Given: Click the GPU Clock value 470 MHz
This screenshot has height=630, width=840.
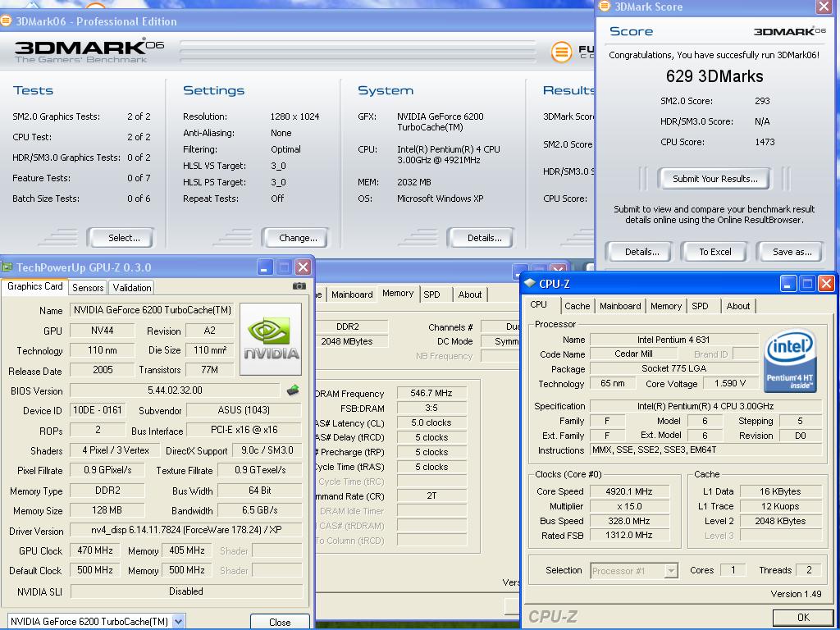Looking at the screenshot, I should tap(95, 550).
